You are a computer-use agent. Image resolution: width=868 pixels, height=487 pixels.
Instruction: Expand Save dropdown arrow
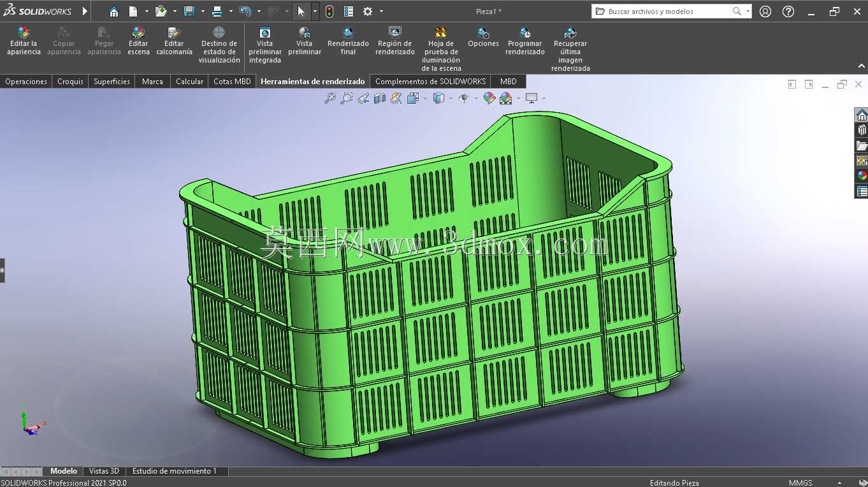203,11
